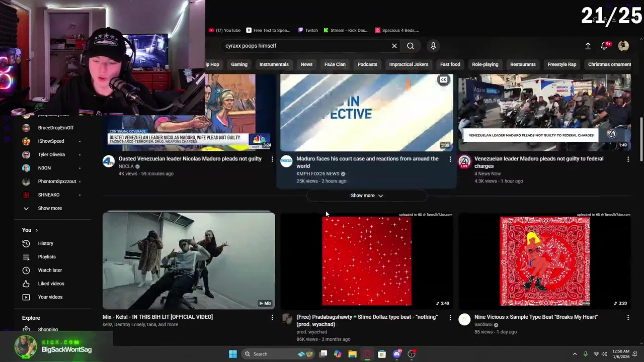Filter results by Role-playing chip

[x=485, y=64]
